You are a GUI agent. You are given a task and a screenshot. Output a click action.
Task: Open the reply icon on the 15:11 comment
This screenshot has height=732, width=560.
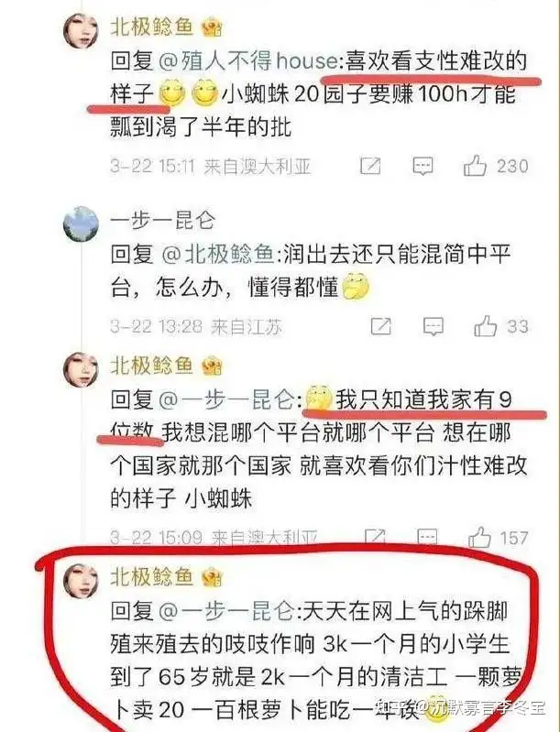pos(423,166)
